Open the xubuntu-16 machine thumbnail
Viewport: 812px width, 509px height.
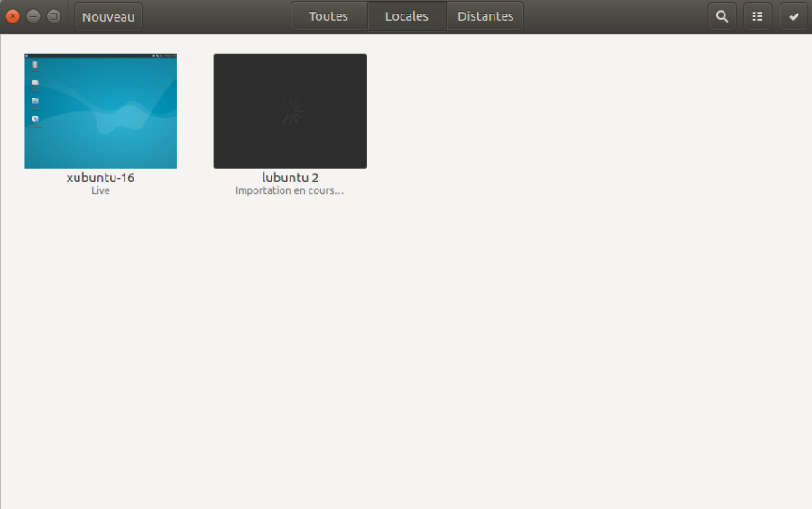click(x=101, y=111)
